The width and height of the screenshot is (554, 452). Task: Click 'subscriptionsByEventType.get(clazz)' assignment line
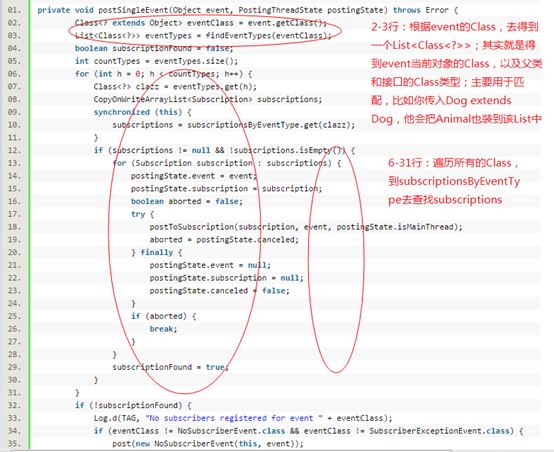pyautogui.click(x=234, y=125)
